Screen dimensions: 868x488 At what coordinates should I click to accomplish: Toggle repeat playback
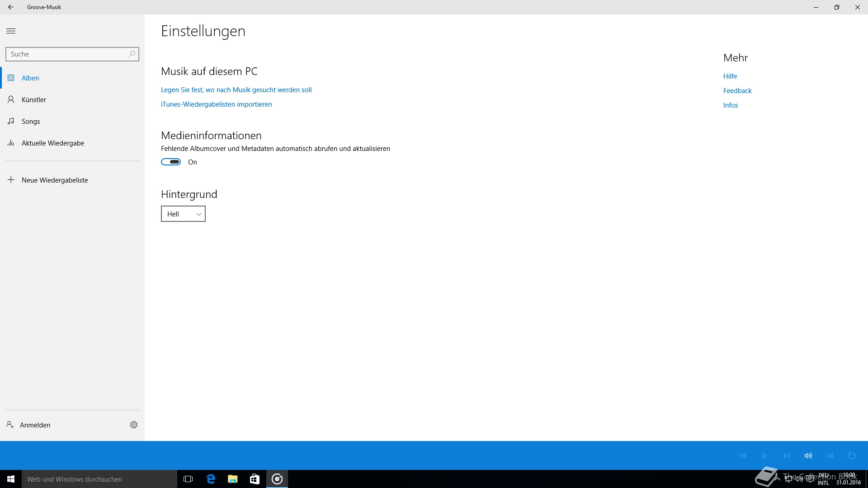(852, 455)
